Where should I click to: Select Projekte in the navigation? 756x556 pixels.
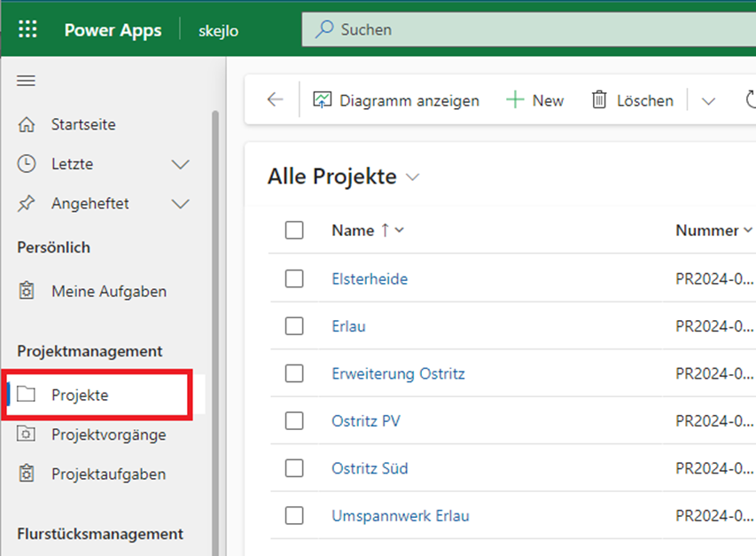click(x=80, y=395)
